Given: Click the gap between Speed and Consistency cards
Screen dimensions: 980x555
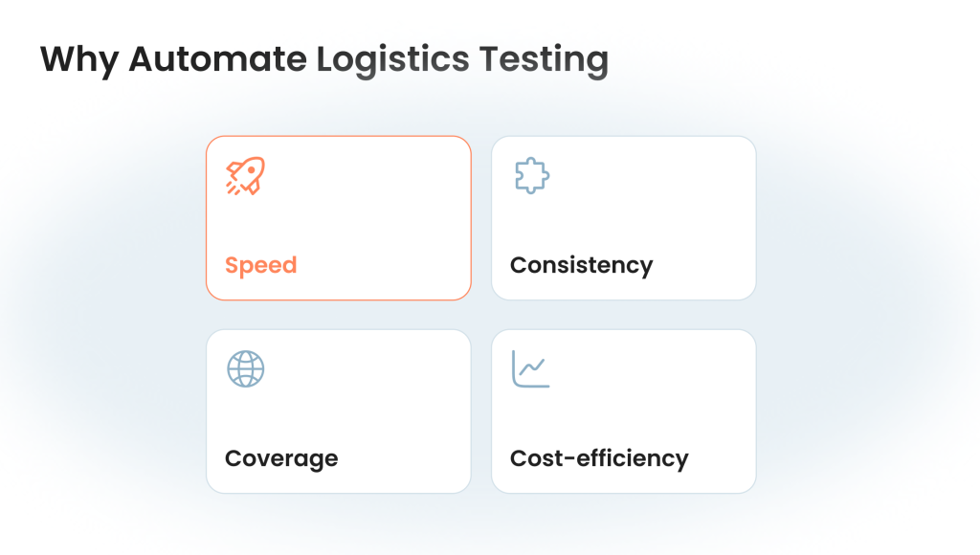Looking at the screenshot, I should pyautogui.click(x=481, y=218).
